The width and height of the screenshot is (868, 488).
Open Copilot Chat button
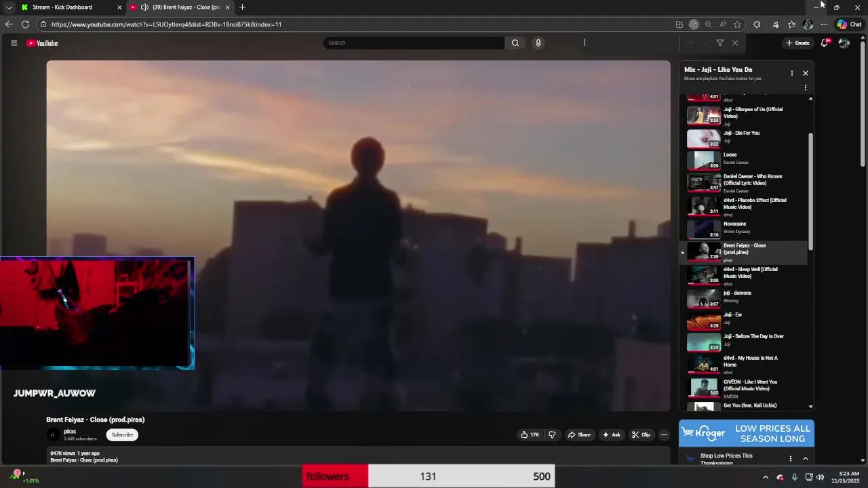(x=849, y=24)
